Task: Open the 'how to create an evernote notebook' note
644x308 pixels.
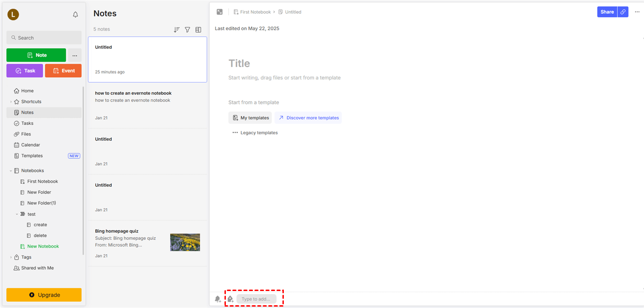Action: pyautogui.click(x=148, y=105)
